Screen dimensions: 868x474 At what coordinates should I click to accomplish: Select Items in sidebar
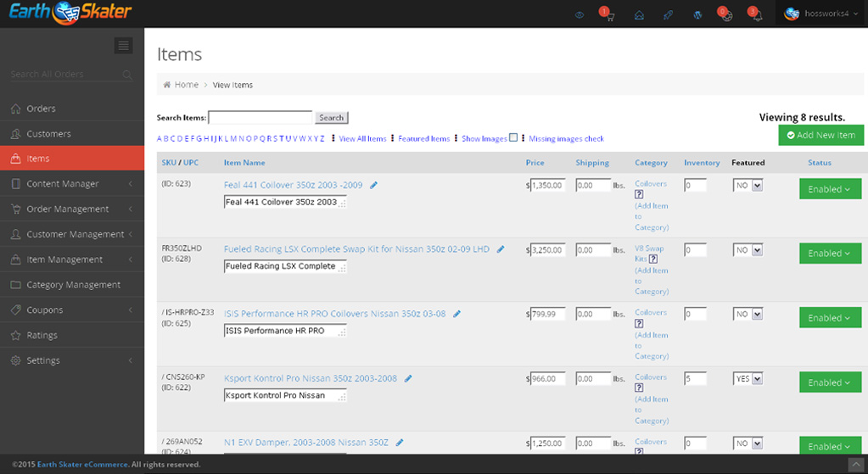72,159
